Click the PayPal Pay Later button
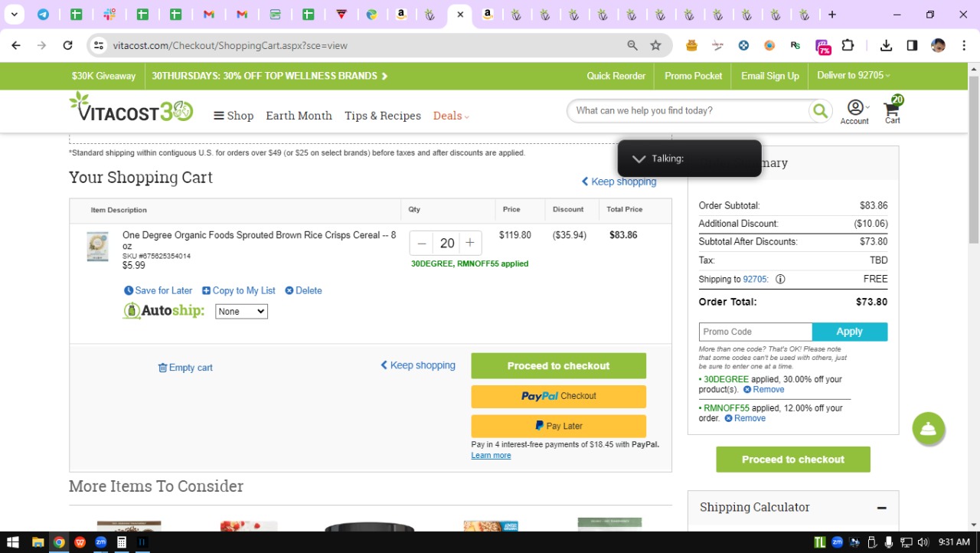The height and width of the screenshot is (553, 980). pyautogui.click(x=559, y=426)
